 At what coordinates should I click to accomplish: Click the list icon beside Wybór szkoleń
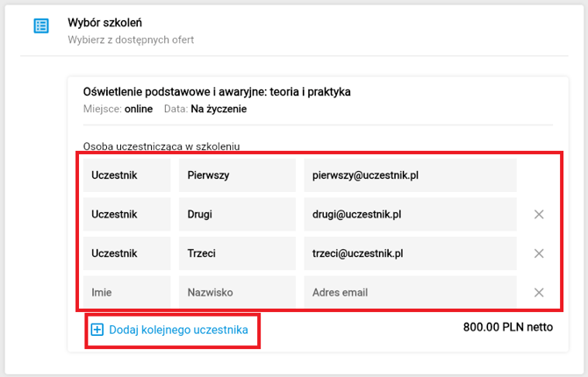(x=41, y=25)
